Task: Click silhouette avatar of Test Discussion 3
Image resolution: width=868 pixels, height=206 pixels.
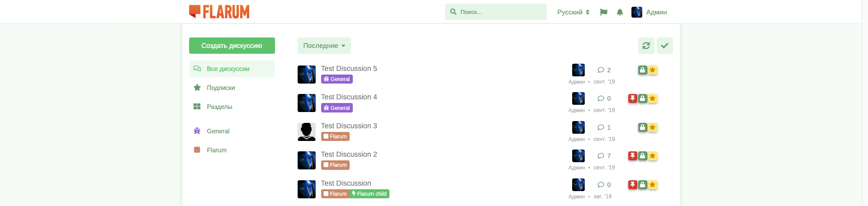Action: (307, 132)
